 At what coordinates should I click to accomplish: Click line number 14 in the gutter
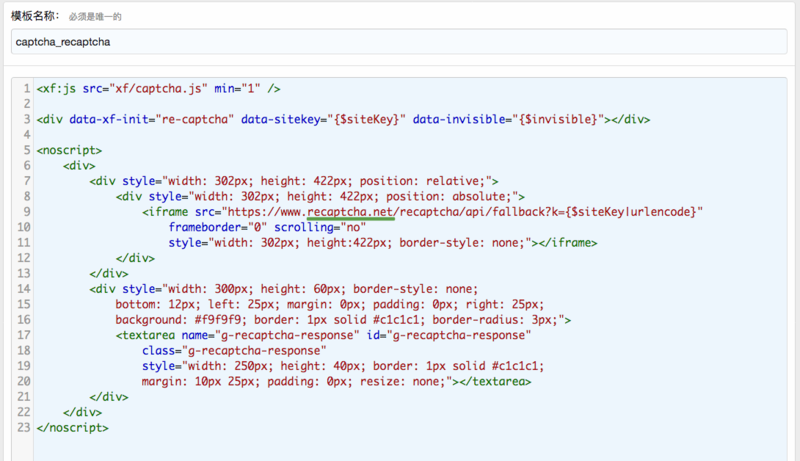[23, 289]
